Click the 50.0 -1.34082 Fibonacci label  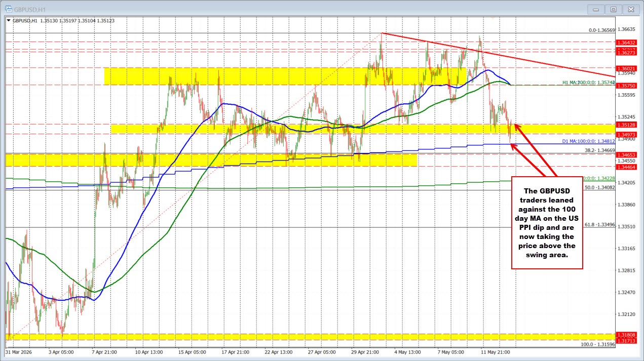click(600, 187)
